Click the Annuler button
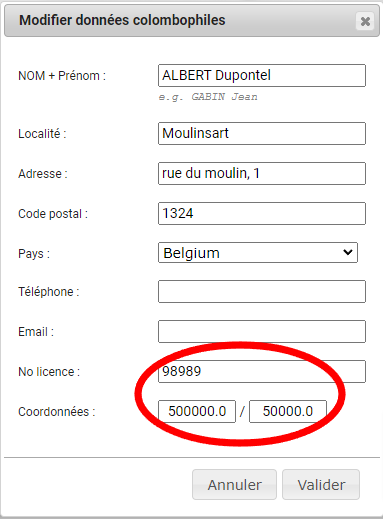 [x=234, y=485]
